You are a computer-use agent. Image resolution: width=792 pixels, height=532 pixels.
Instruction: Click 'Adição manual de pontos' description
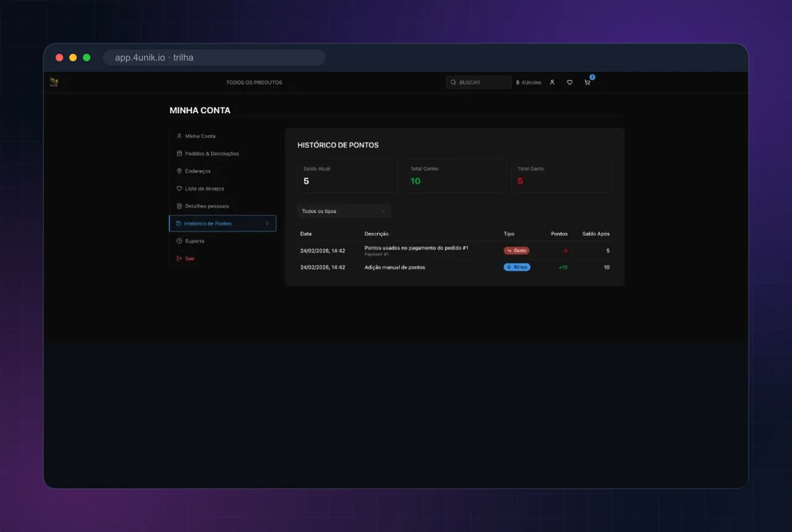[x=395, y=267]
